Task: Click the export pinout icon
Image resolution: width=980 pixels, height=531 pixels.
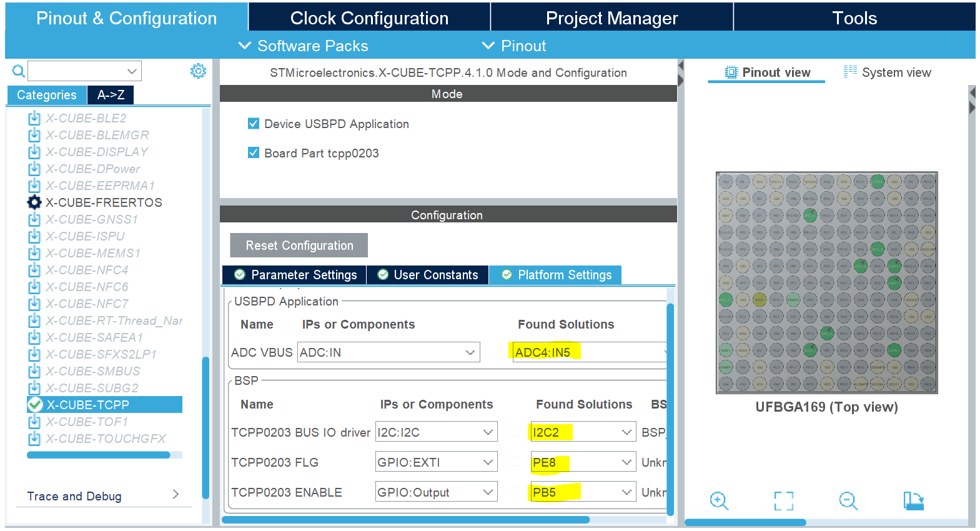Action: pos(913,501)
